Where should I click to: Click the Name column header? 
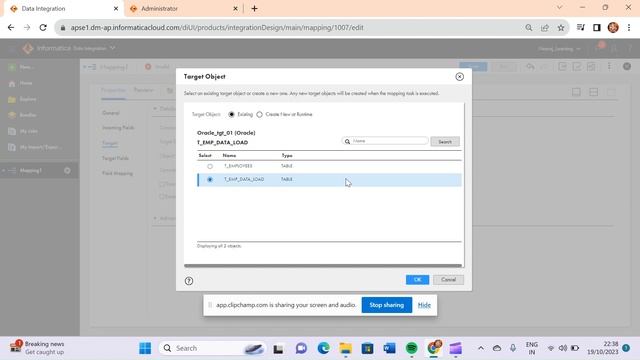(x=229, y=156)
